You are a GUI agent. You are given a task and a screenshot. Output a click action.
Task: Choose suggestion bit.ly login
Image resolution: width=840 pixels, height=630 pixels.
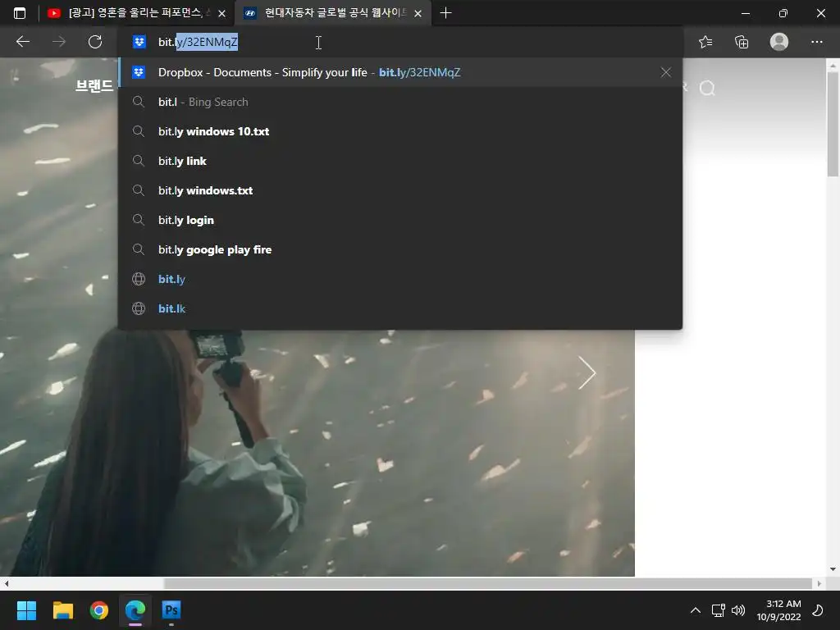click(x=400, y=220)
